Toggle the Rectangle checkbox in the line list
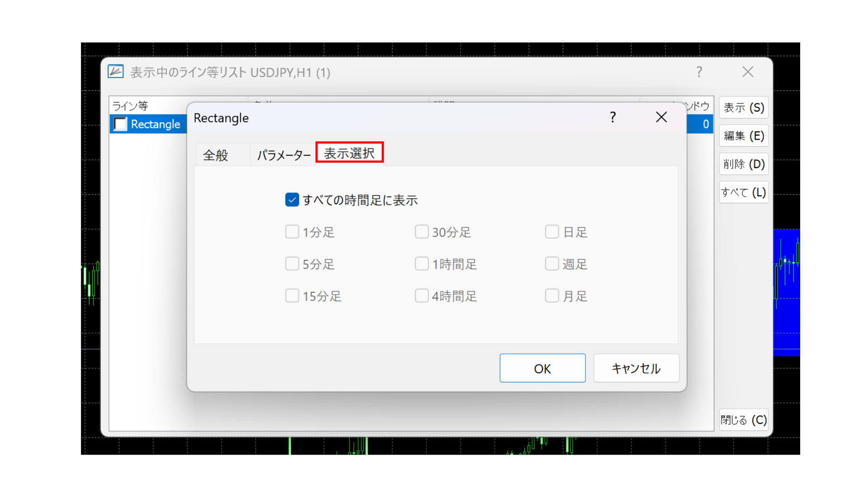Screen dimensions: 868x488 120,124
